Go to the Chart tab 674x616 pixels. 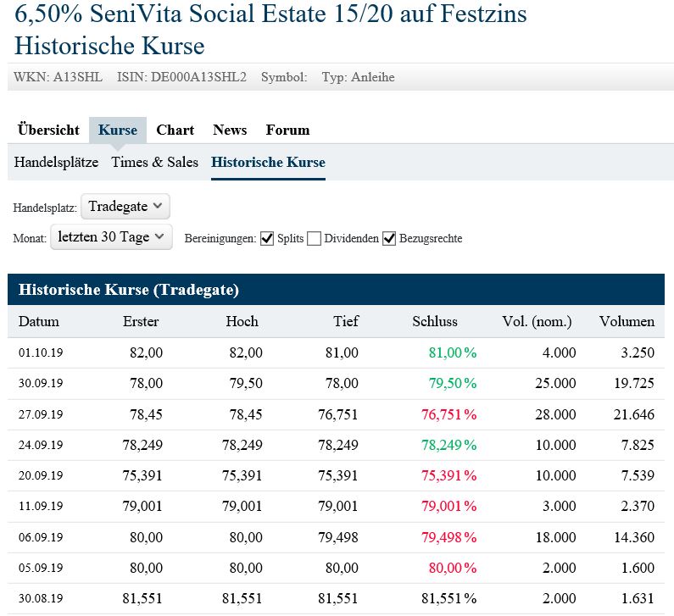point(175,130)
